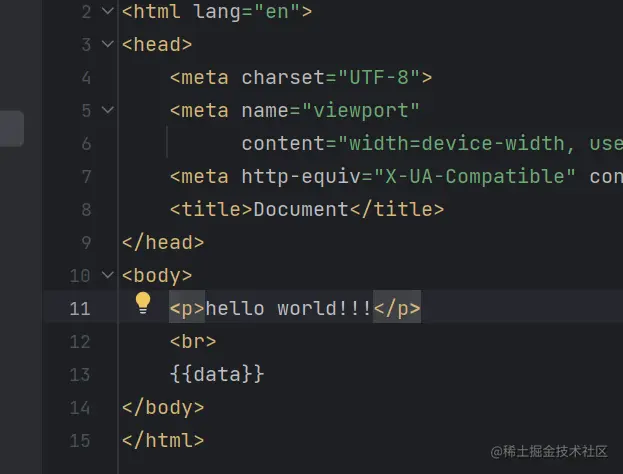Click the <title>Document</title> line
The height and width of the screenshot is (474, 623).
[x=307, y=209]
